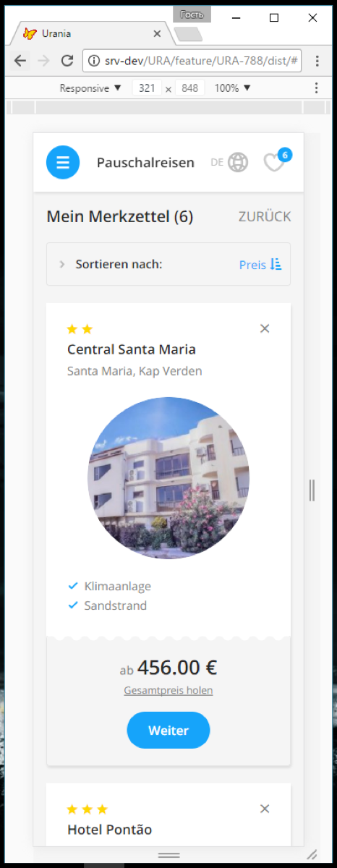Image resolution: width=337 pixels, height=868 pixels.
Task: Grab the right viewport resize handle
Action: click(x=312, y=490)
